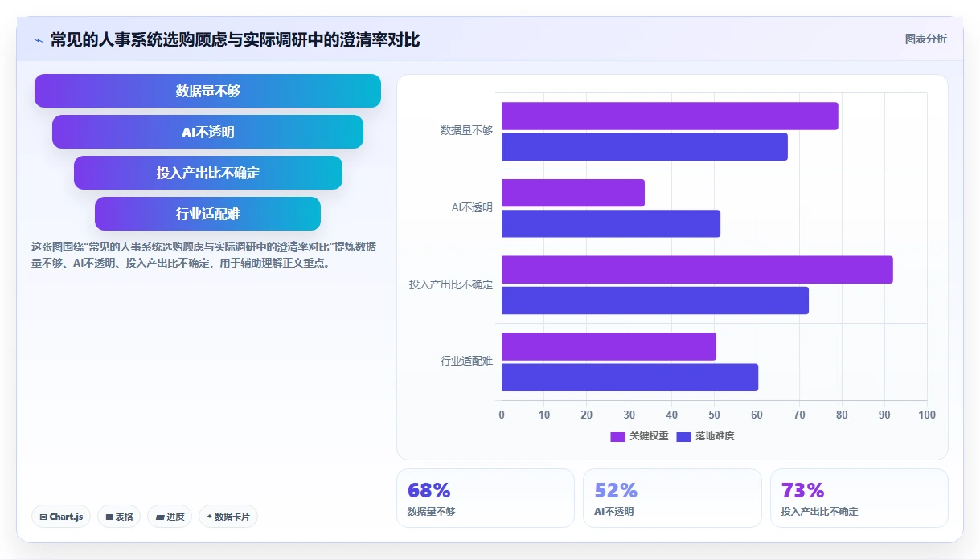980x560 pixels.
Task: Select the AI不透明 funnel stage
Action: [207, 132]
